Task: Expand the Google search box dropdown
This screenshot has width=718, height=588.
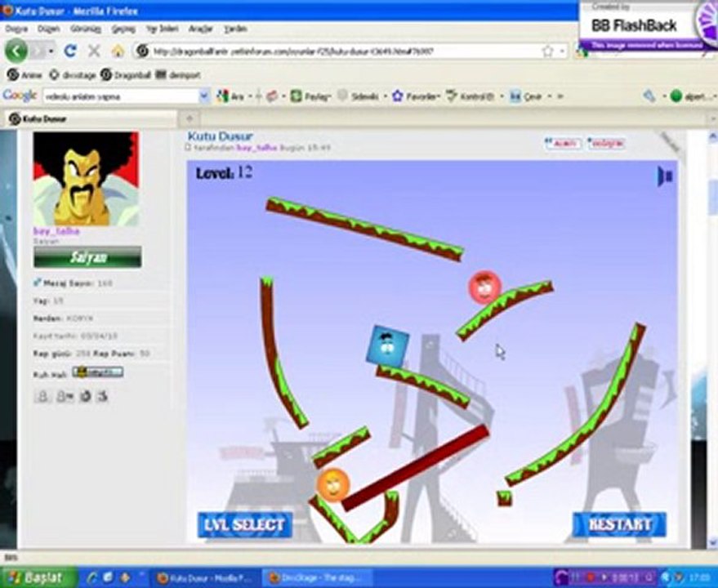Action: pos(204,96)
